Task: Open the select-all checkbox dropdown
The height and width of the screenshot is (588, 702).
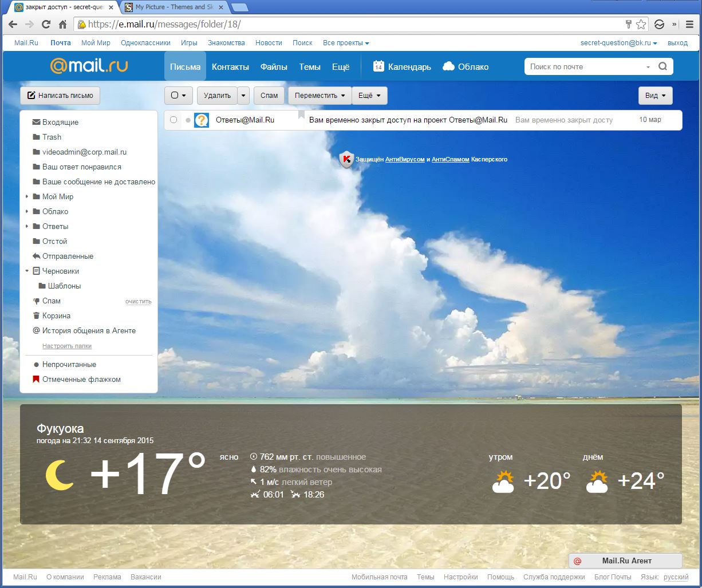Action: pos(178,96)
